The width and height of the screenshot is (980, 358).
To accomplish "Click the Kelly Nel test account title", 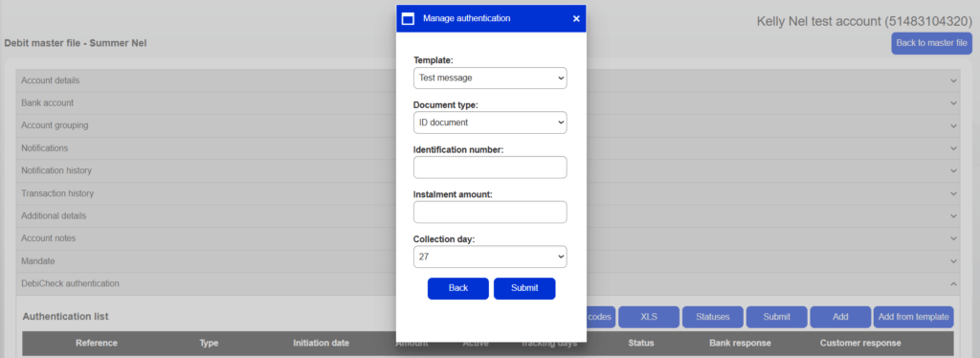I will pos(864,21).
